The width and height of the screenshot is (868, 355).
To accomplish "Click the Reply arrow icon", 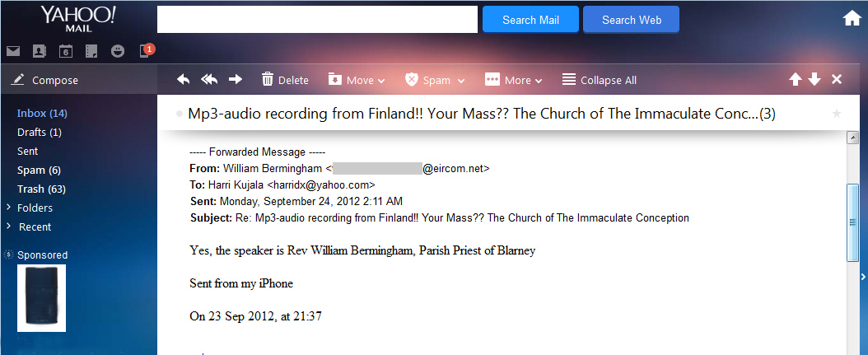I will [x=183, y=80].
